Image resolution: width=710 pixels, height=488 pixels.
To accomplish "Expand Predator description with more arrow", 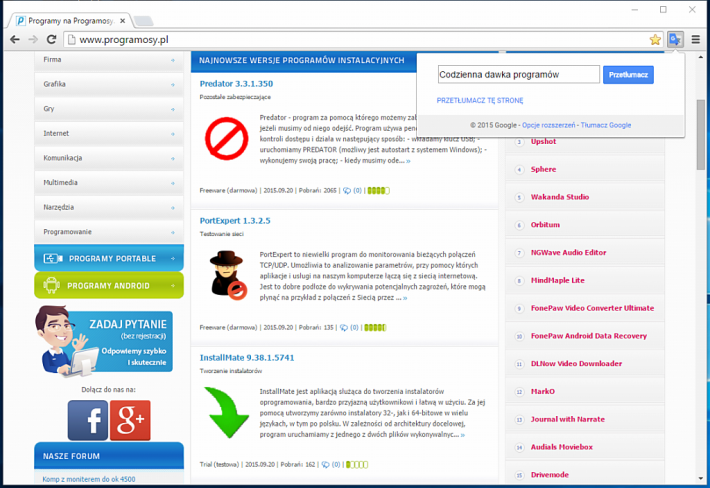I will pyautogui.click(x=408, y=161).
